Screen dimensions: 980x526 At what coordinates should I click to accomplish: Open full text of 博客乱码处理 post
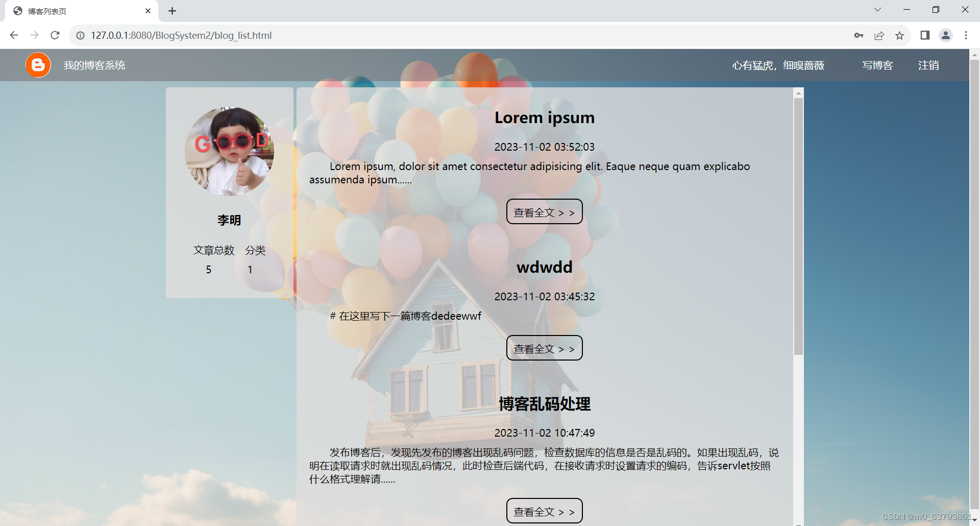[x=544, y=511]
